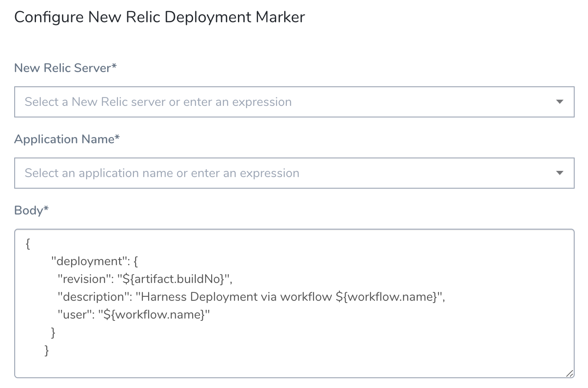Click inside the Body JSON text area
The height and width of the screenshot is (388, 588).
[x=294, y=303]
